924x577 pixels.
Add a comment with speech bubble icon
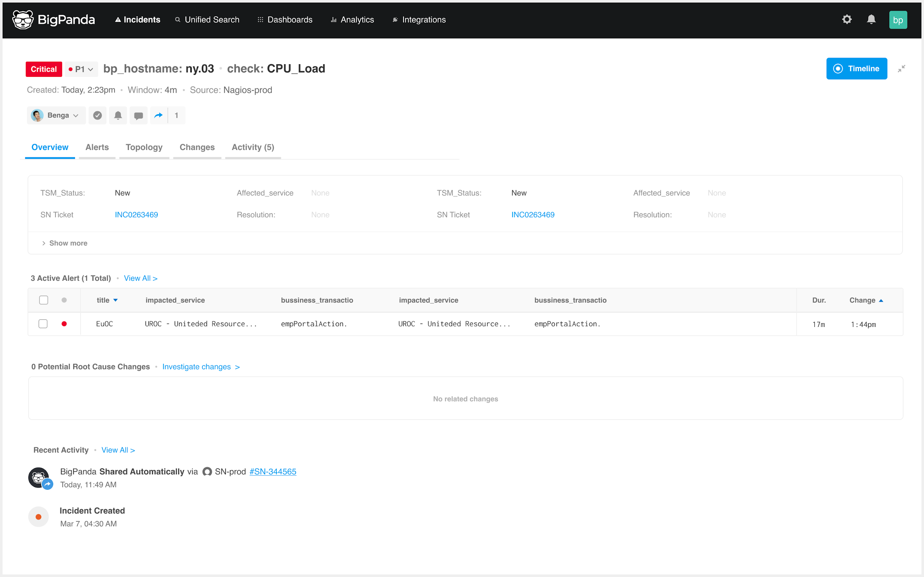(139, 115)
